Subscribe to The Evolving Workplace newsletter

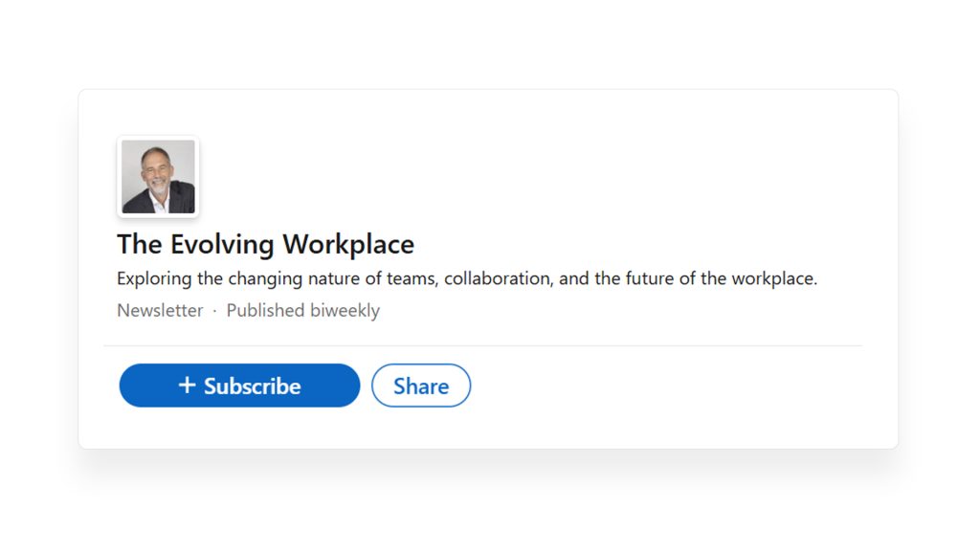238,386
